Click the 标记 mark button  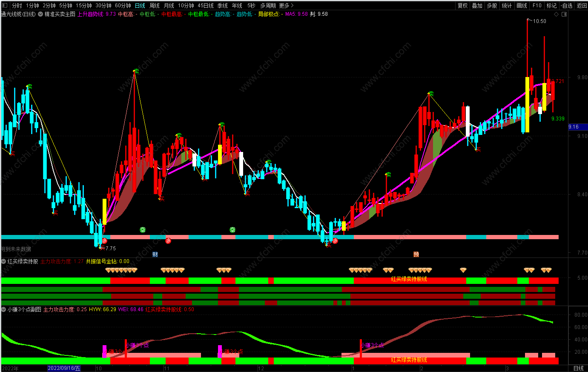(x=551, y=6)
